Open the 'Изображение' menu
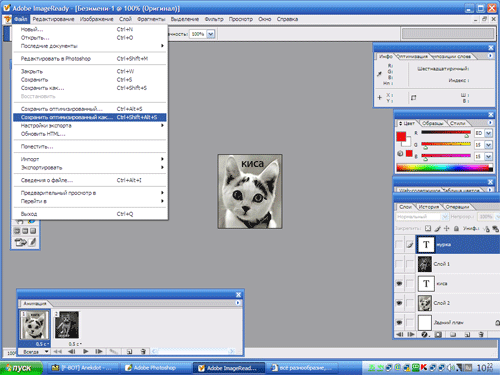The height and width of the screenshot is (375, 500). [x=97, y=19]
